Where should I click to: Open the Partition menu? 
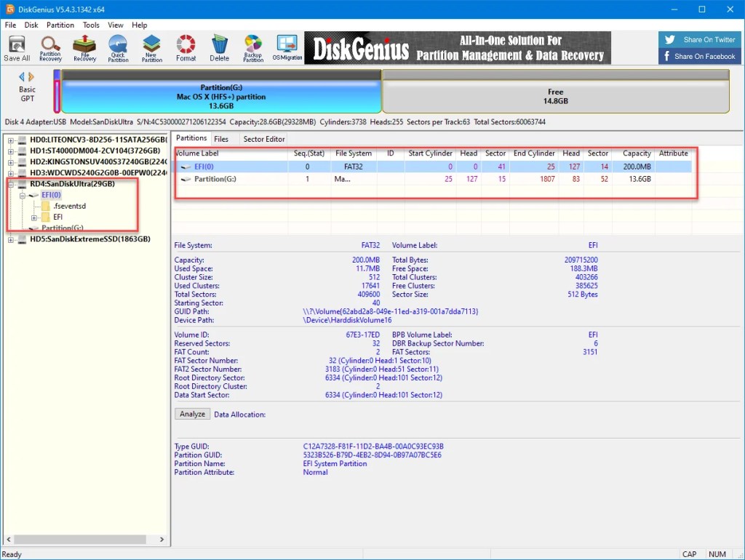60,25
